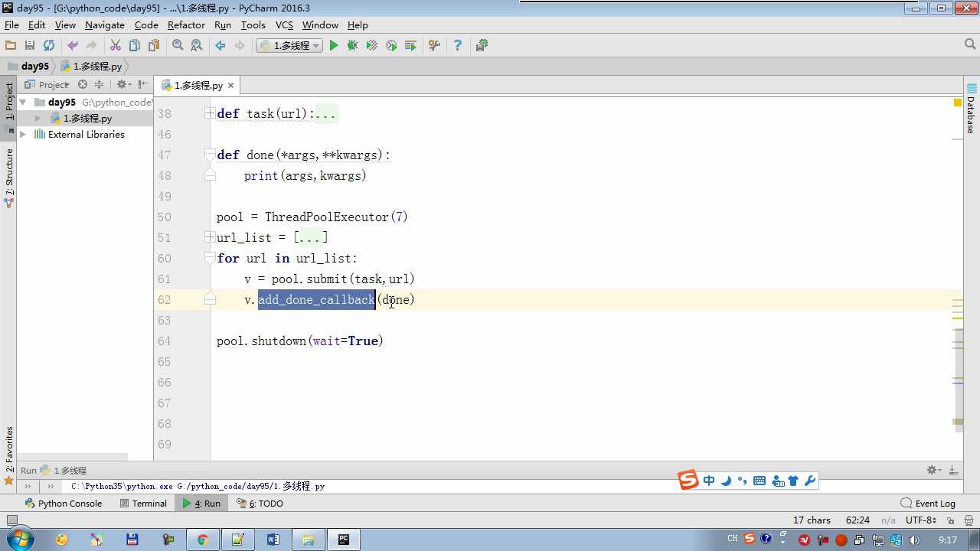
Task: Run the script with the green play icon
Action: tap(334, 46)
